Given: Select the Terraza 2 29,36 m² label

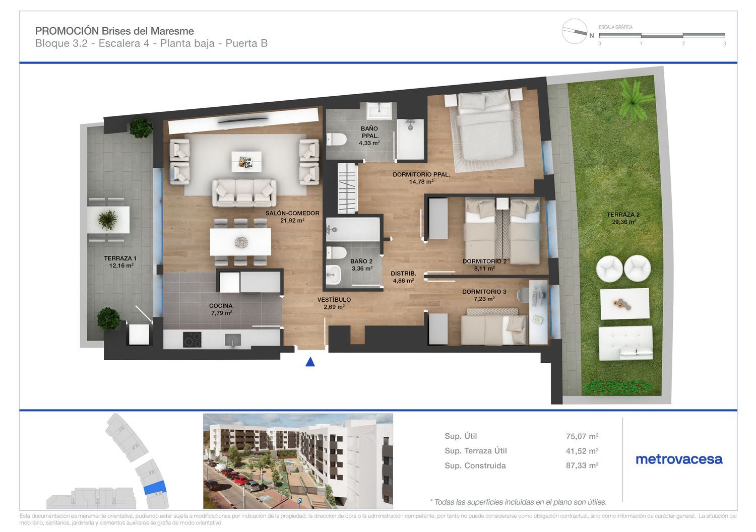Looking at the screenshot, I should pyautogui.click(x=623, y=218).
